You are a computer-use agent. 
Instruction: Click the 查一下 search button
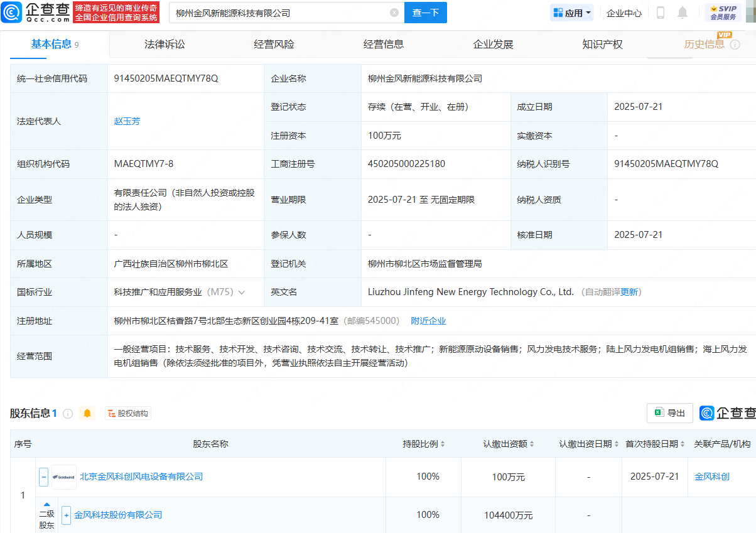tap(425, 13)
